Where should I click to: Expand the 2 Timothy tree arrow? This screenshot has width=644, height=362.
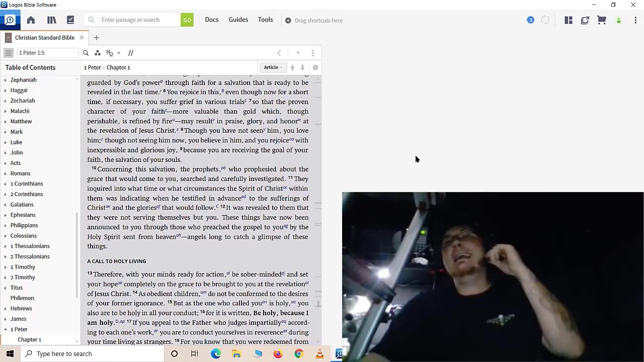coord(6,278)
